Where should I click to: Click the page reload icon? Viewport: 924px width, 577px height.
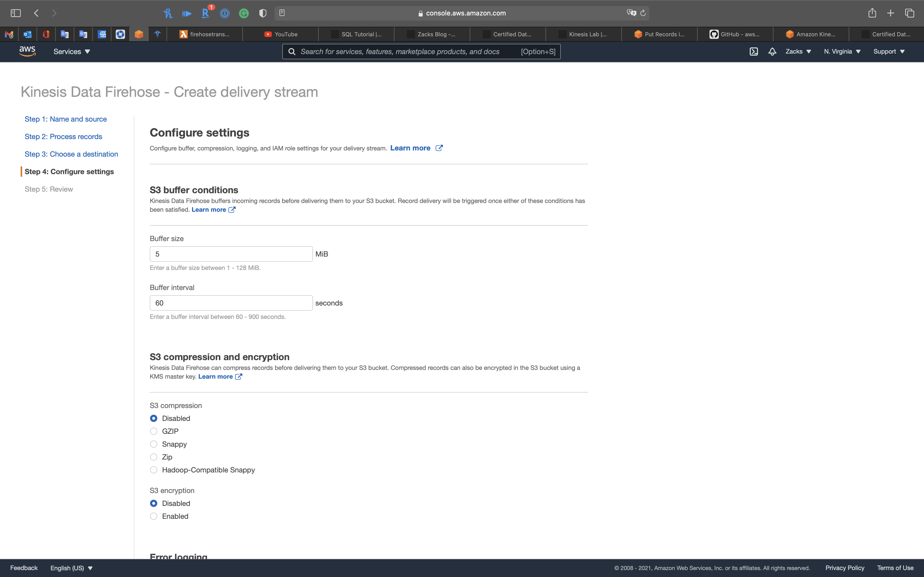pyautogui.click(x=643, y=13)
